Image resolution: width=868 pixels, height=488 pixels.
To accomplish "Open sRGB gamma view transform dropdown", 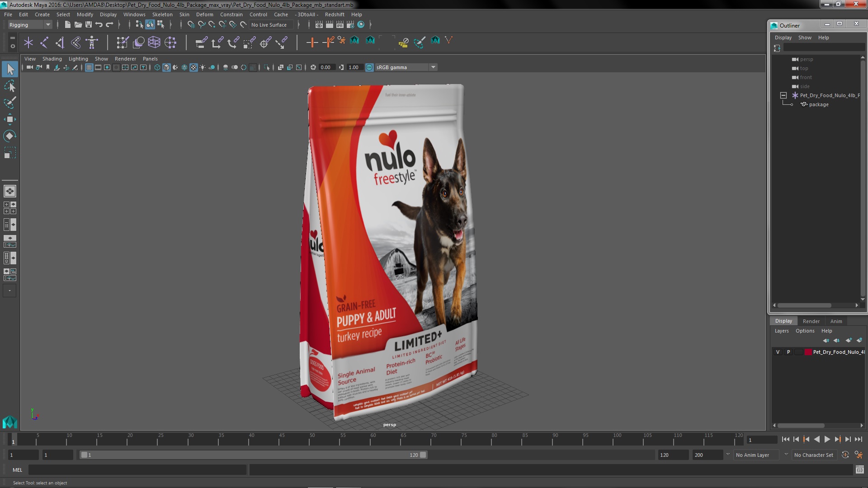I will tap(433, 67).
